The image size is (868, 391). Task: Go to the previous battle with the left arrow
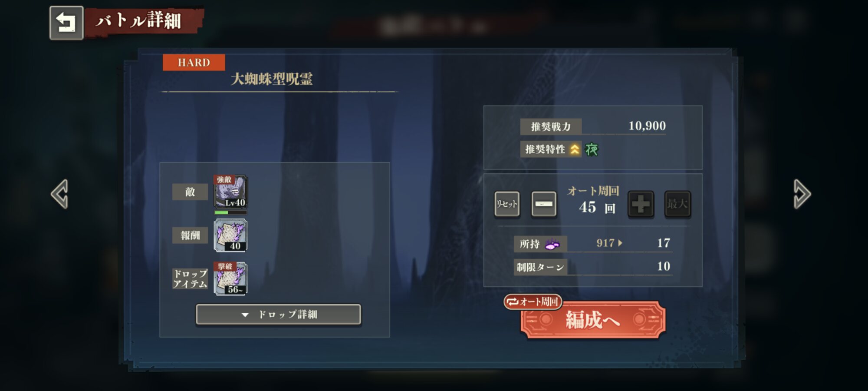[x=60, y=194]
